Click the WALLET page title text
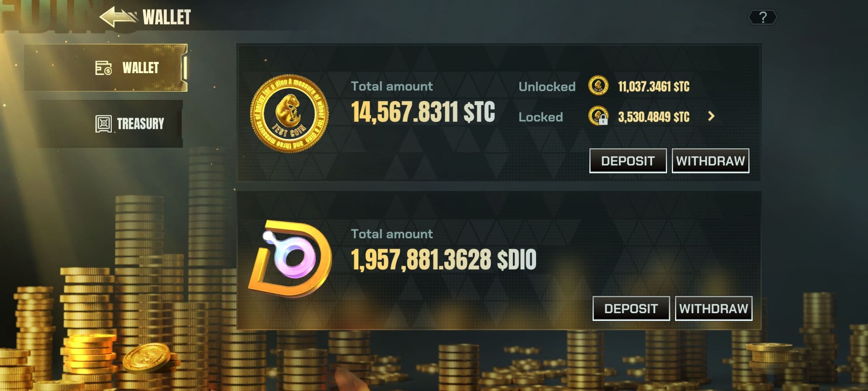 [x=167, y=17]
